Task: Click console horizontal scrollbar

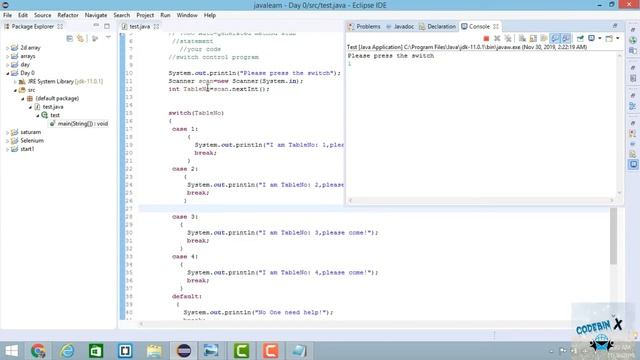Action: (x=482, y=200)
